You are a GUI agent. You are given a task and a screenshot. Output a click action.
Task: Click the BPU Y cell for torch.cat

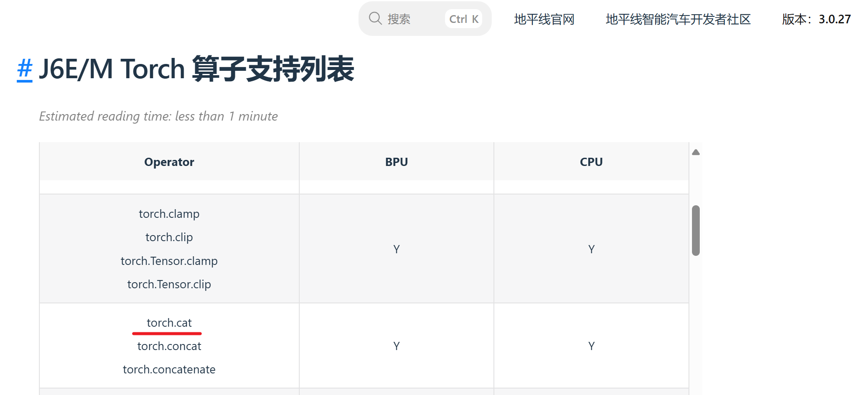(396, 346)
